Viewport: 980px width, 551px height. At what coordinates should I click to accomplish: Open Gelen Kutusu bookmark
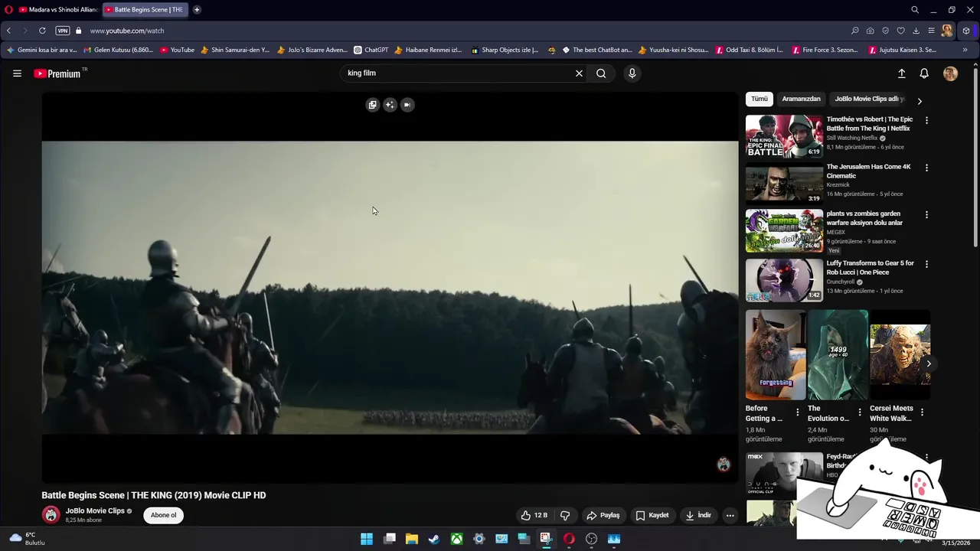(x=118, y=50)
